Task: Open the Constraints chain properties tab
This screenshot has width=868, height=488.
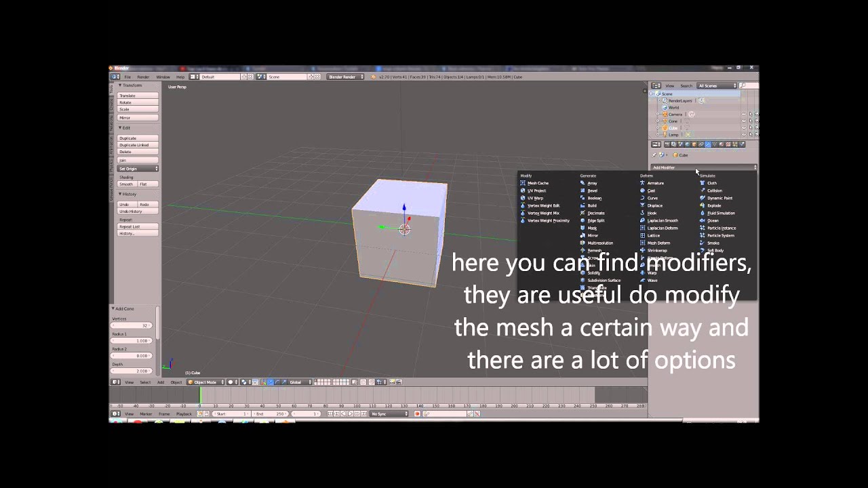Action: pos(701,144)
